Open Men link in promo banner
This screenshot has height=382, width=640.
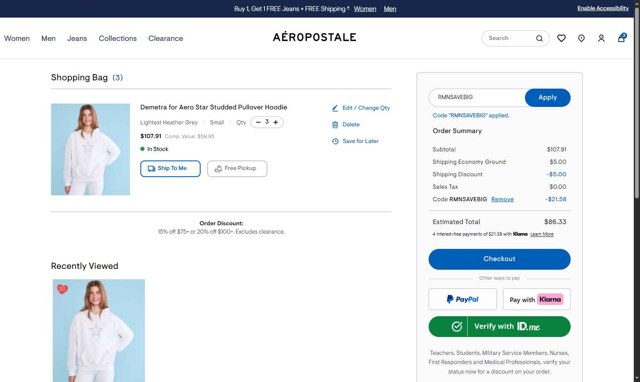click(390, 9)
